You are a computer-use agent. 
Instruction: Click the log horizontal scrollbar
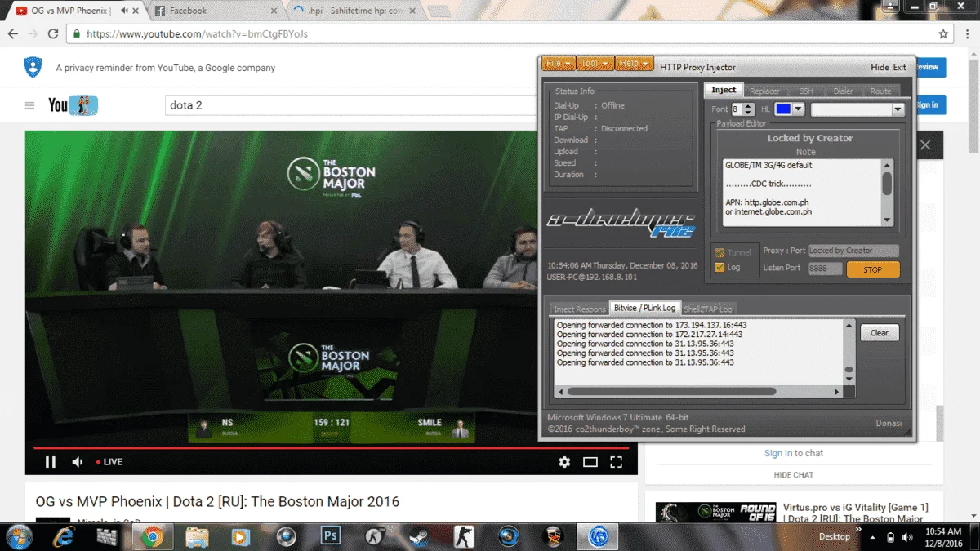[x=697, y=392]
